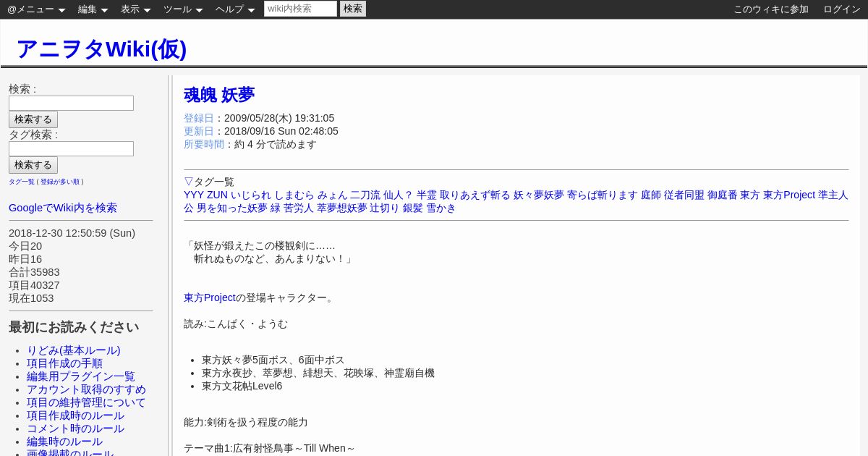Click the 東方文花帖Level6 list item
868x456 pixels.
coord(242,386)
